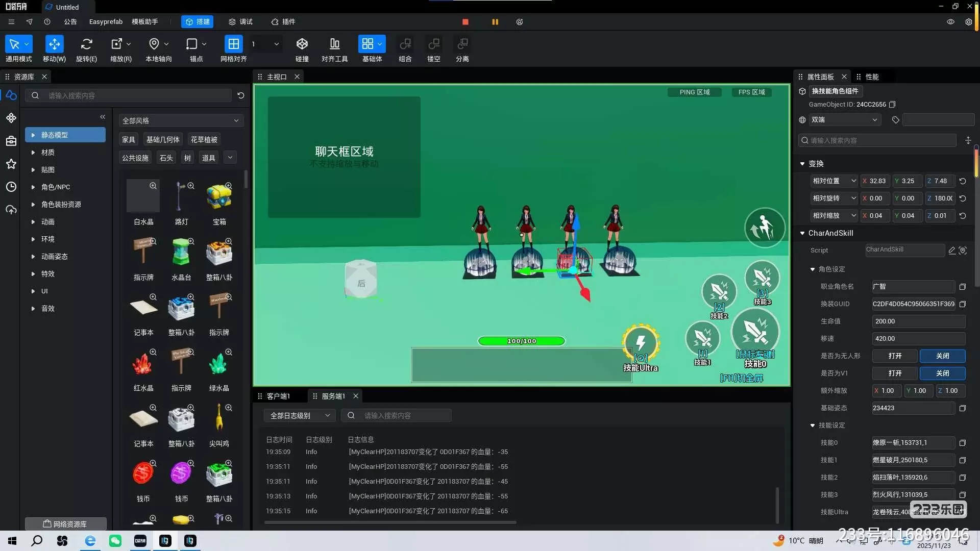The width and height of the screenshot is (980, 551).
Task: Open the 调试 debug menu tab
Action: pos(240,22)
